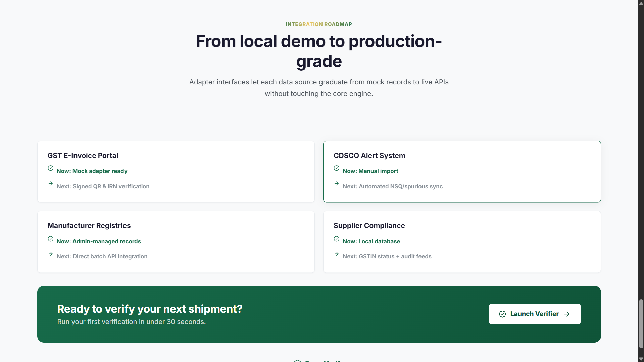
Task: Click 'Ready to verify your next shipment?' heading
Action: (150, 309)
